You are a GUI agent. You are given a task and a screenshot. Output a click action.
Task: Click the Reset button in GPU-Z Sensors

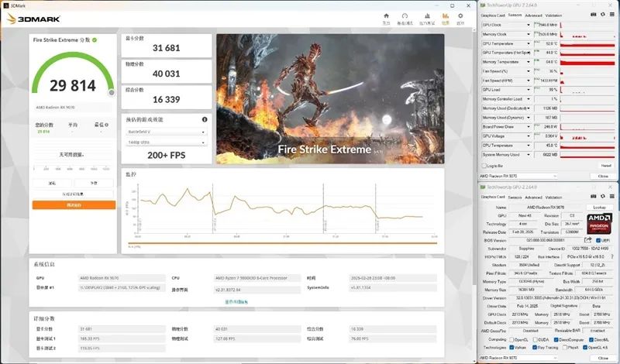pos(606,166)
